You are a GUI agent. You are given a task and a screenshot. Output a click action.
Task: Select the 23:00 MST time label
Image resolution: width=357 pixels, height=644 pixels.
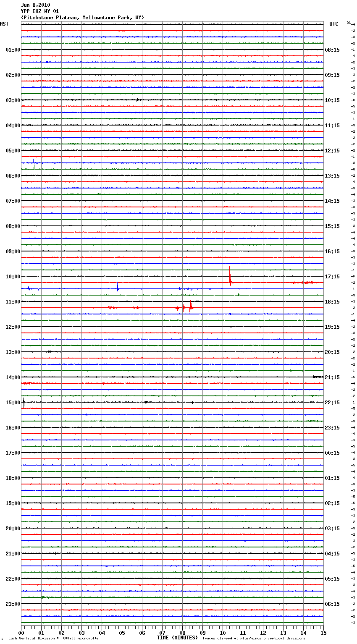(x=13, y=604)
